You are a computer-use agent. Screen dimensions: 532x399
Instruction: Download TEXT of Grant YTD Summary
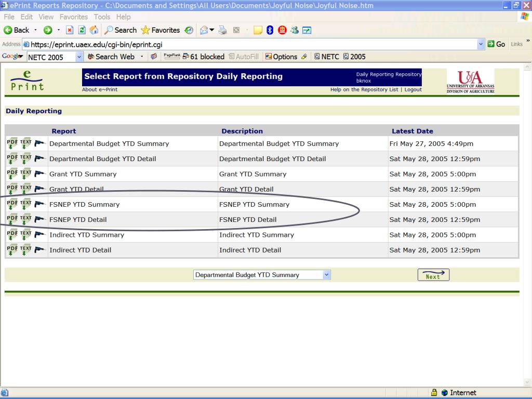(26, 174)
